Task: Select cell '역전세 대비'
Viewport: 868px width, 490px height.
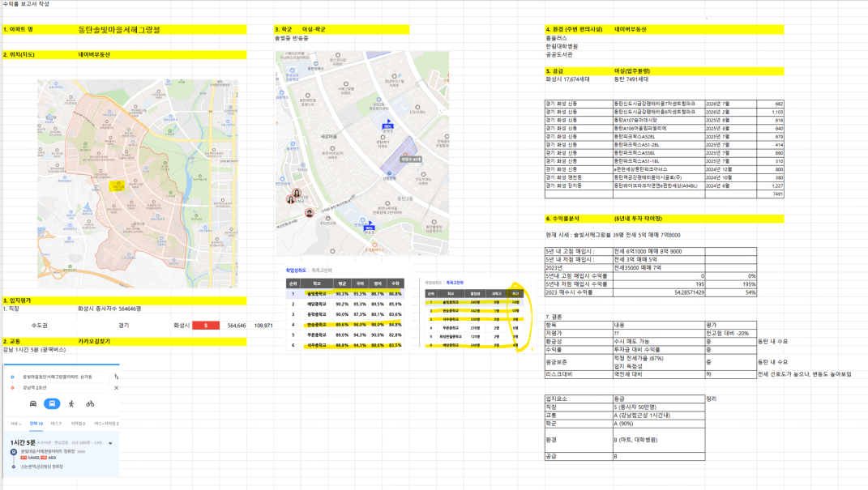Action: (659, 374)
